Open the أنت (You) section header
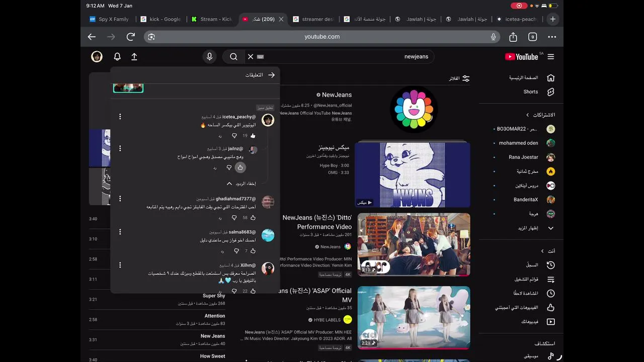644x362 pixels. [x=548, y=251]
